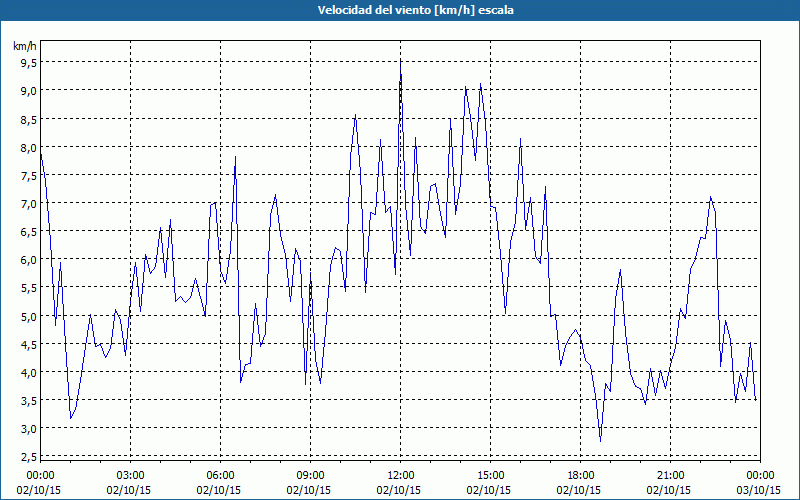Click the 9,5 y-axis value
The image size is (800, 500).
28,62
